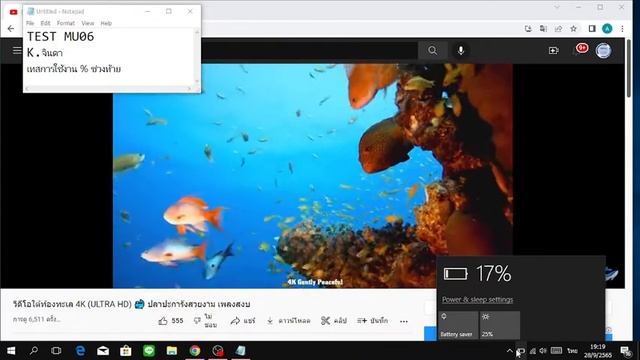Click the YouTube favicon on Chrome tab

click(x=13, y=12)
